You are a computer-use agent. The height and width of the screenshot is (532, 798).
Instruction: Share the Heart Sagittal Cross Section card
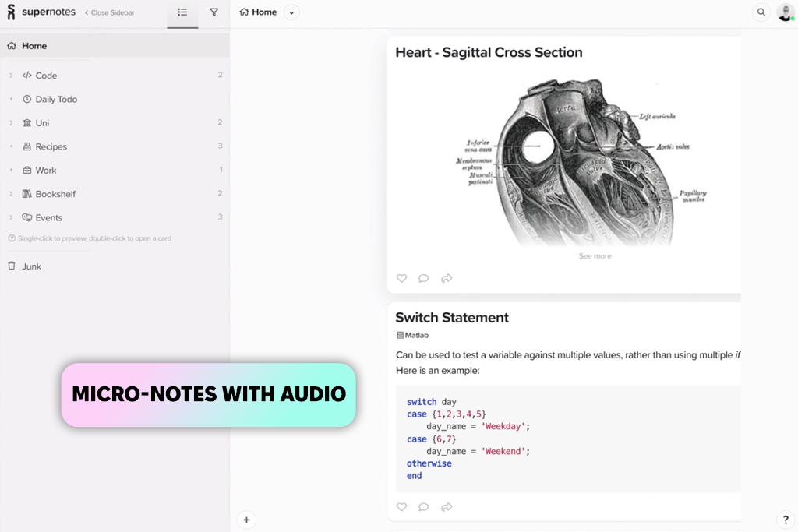coord(447,278)
